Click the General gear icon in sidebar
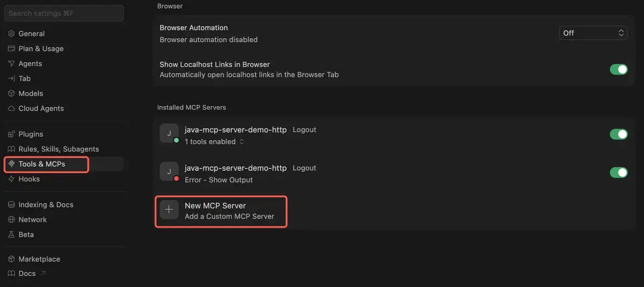 11,34
